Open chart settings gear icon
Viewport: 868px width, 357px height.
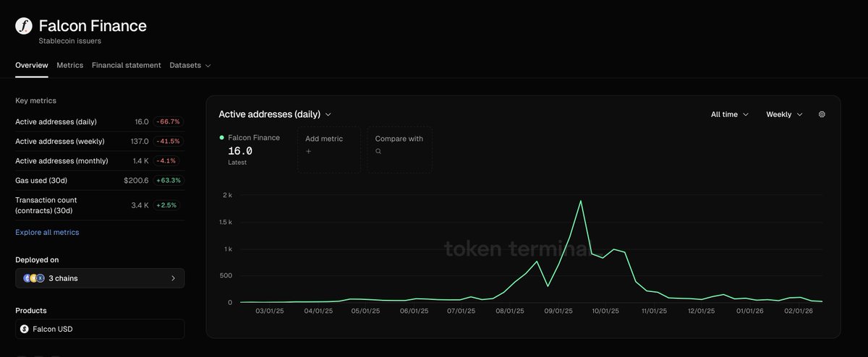(x=822, y=114)
